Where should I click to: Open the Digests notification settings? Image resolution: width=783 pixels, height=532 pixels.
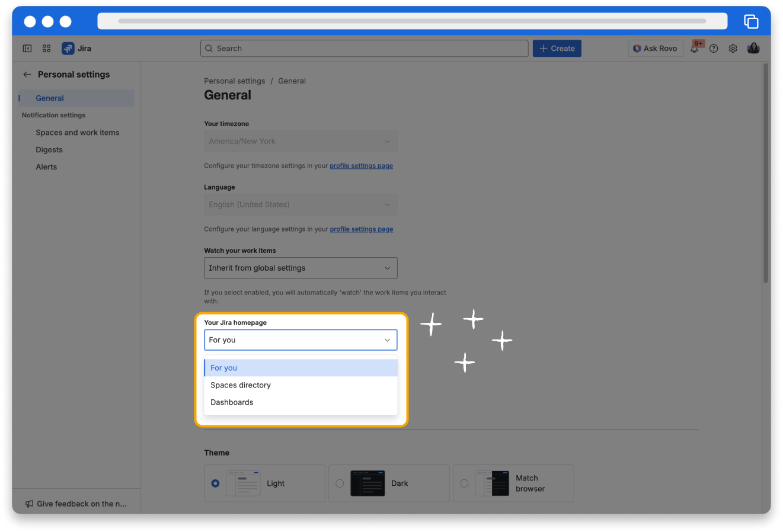(49, 150)
